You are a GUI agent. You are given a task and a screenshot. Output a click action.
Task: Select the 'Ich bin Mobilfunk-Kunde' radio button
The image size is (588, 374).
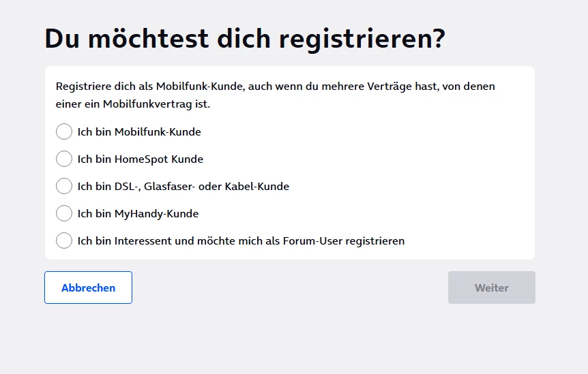click(63, 131)
